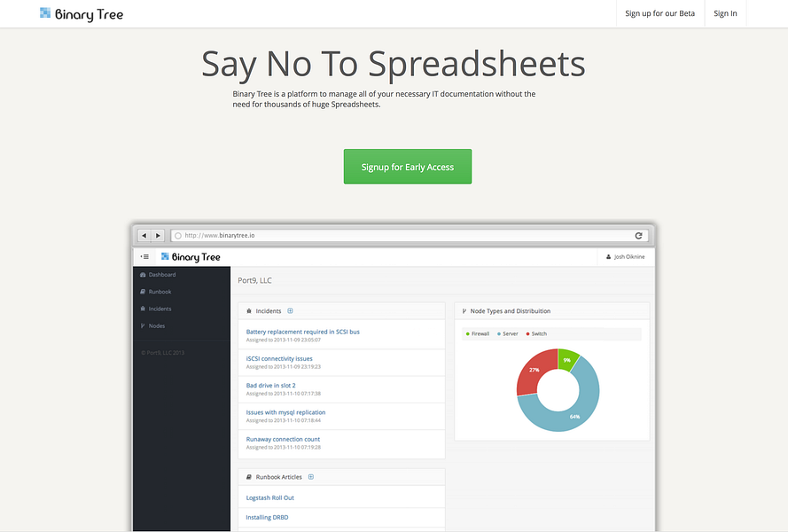This screenshot has width=788, height=532.
Task: Open iSCSI connectivity issues incident
Action: coord(279,358)
